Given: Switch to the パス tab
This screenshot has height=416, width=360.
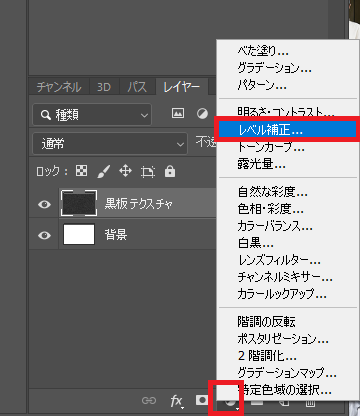Looking at the screenshot, I should (137, 87).
